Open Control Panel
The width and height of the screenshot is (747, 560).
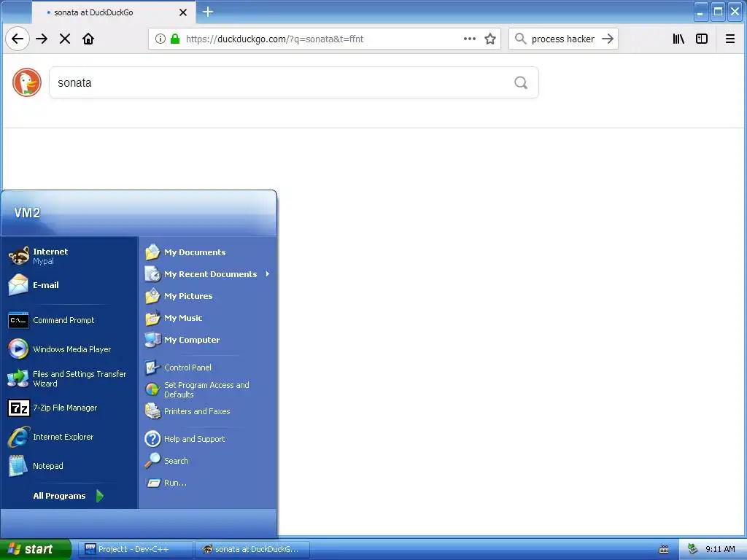208,367
